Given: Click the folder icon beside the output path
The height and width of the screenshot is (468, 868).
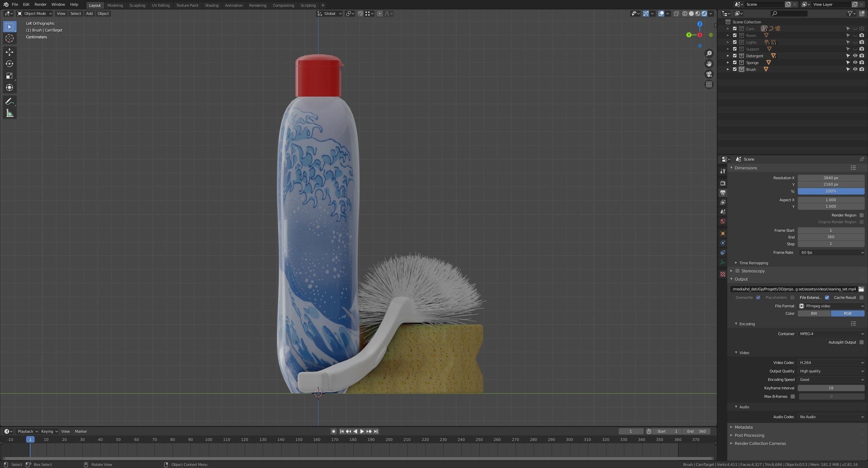Looking at the screenshot, I should coord(861,289).
